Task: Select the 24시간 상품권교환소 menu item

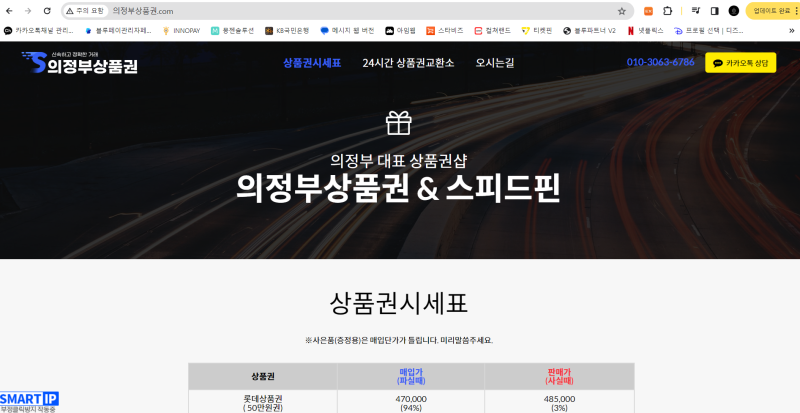Action: point(408,63)
